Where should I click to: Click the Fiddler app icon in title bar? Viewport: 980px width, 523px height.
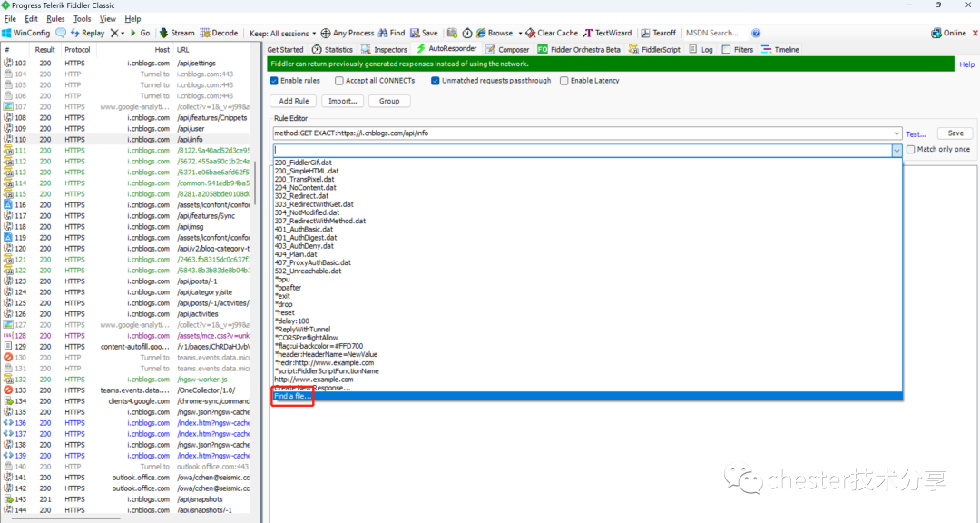(5, 5)
